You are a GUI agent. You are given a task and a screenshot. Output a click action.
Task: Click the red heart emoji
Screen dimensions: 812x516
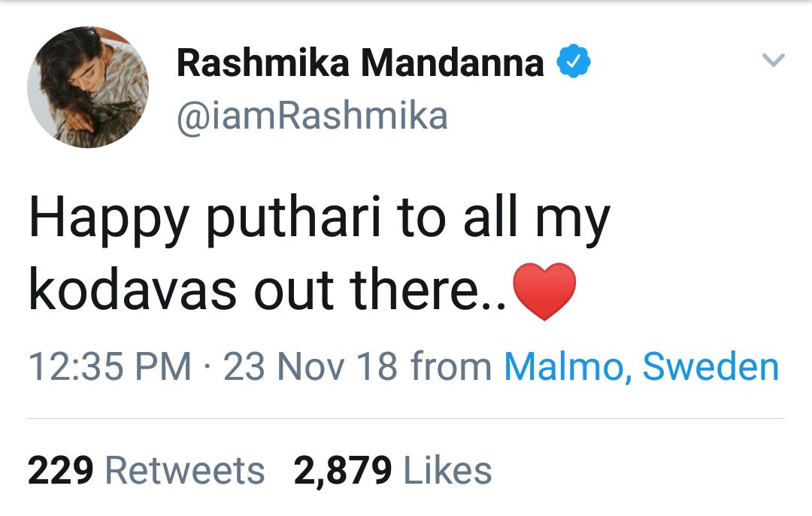(543, 291)
